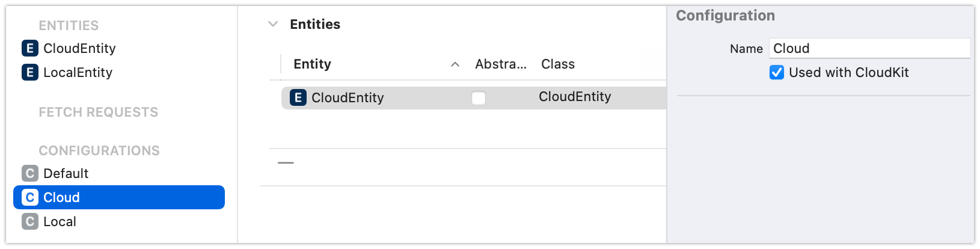
Task: Click the Abstract column header
Action: point(500,64)
